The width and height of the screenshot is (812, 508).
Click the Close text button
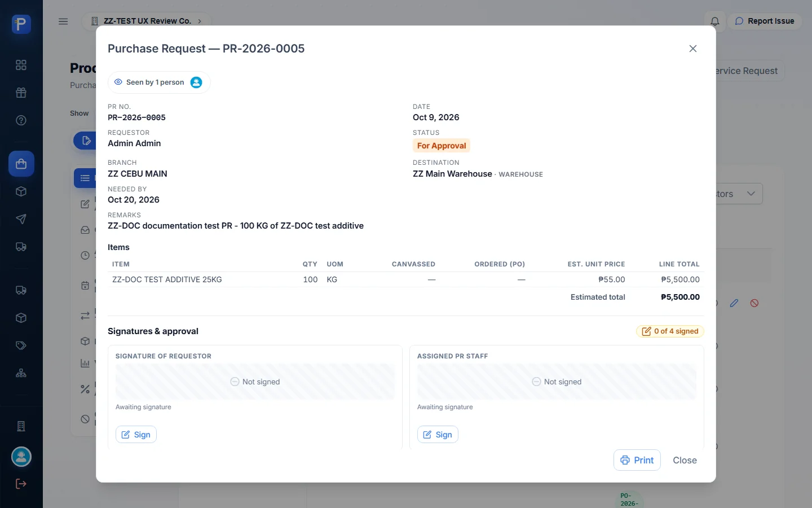coord(685,460)
